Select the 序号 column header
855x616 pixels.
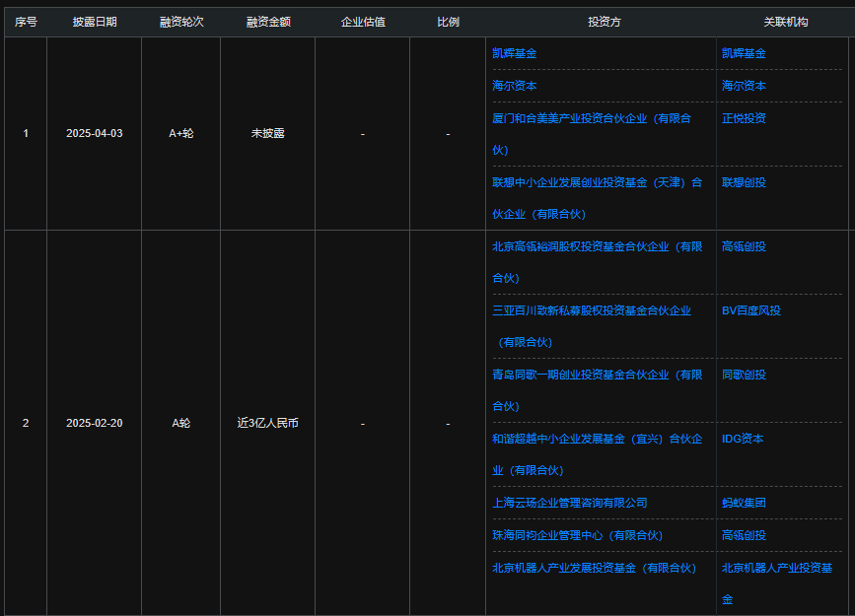(26, 22)
